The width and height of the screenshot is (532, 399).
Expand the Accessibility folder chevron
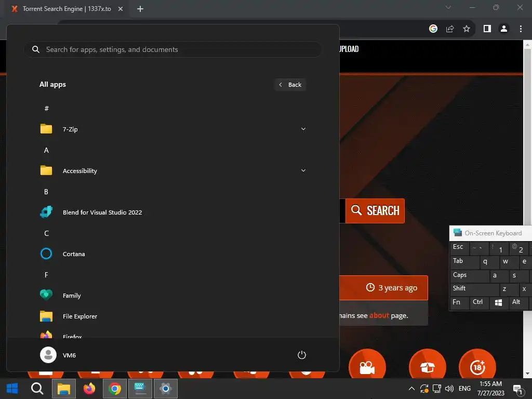click(x=303, y=170)
